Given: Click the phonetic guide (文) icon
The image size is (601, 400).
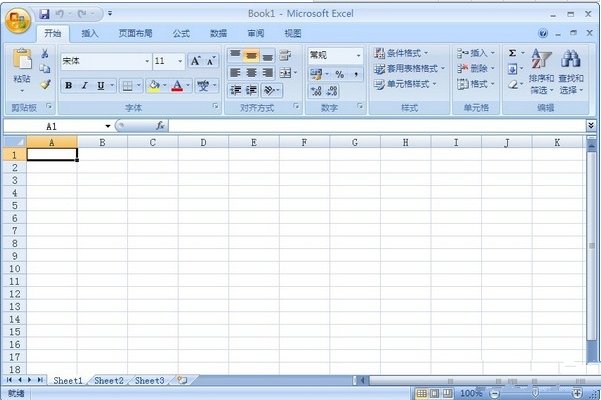Looking at the screenshot, I should [203, 85].
